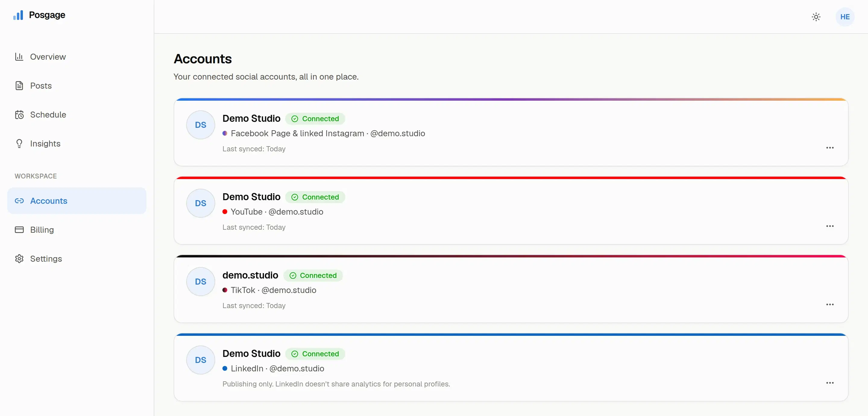Click the Accounts link icon in sidebar

[x=19, y=201]
